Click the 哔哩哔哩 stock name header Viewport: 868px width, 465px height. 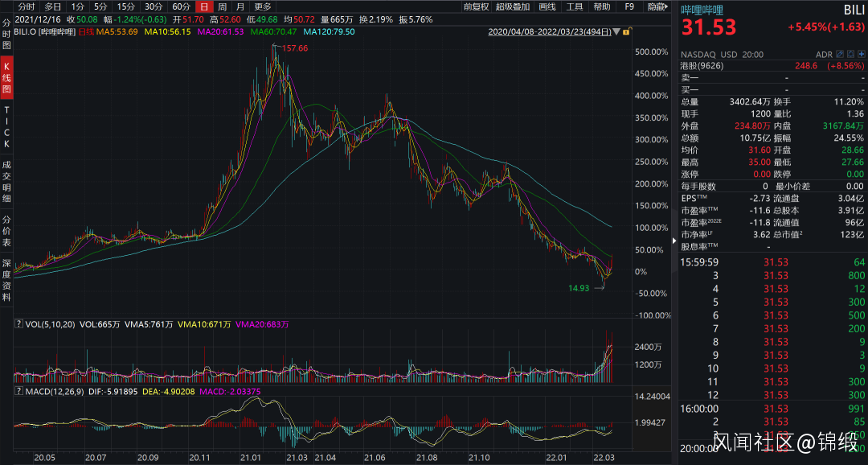tap(702, 10)
